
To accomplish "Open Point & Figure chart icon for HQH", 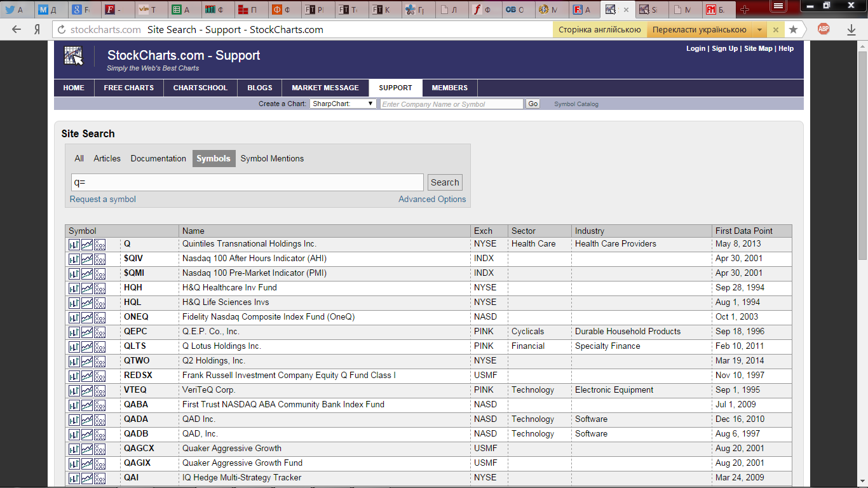I will point(100,288).
